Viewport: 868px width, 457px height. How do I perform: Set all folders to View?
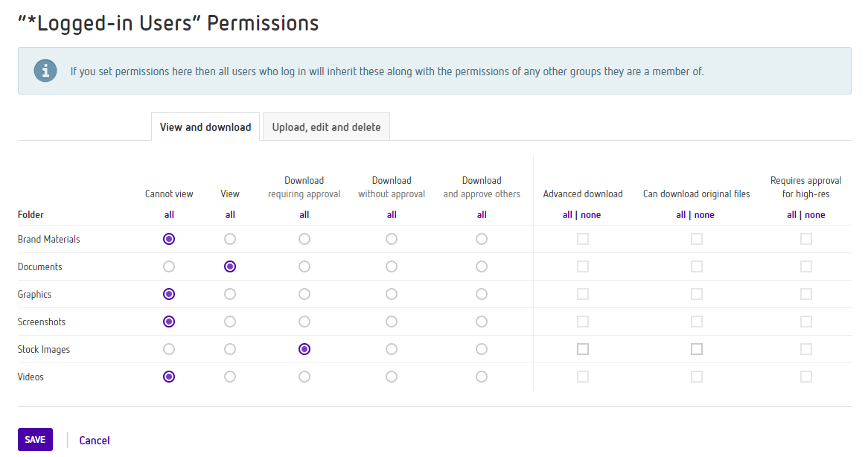pyautogui.click(x=230, y=214)
